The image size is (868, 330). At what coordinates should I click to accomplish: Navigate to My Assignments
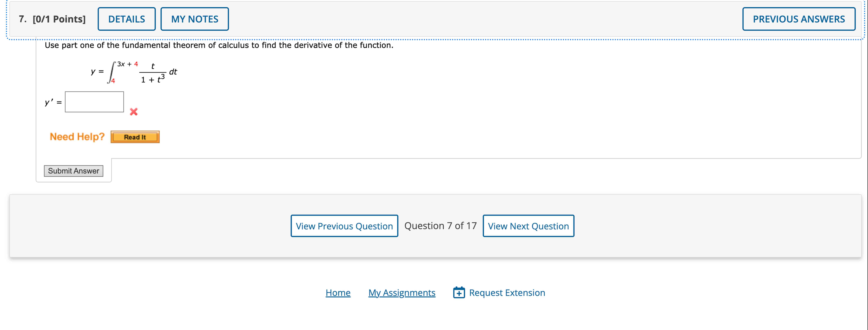(401, 293)
